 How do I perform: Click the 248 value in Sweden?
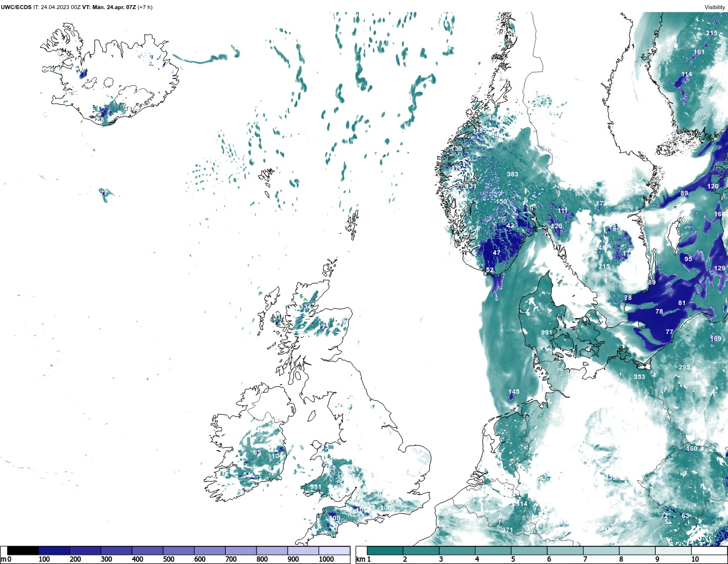pos(601,248)
